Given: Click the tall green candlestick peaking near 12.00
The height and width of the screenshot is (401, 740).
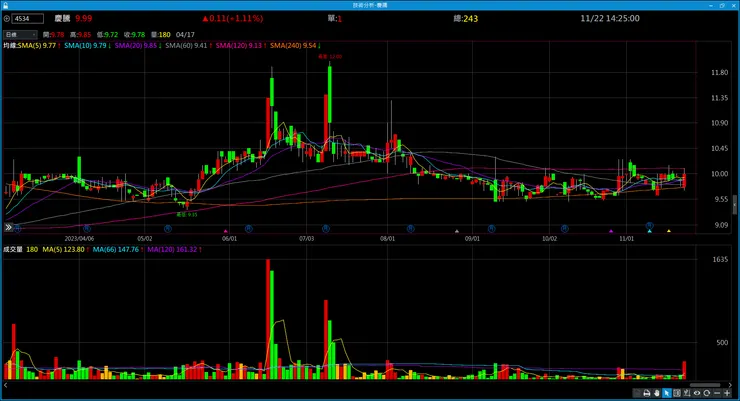Looking at the screenshot, I should [x=329, y=94].
